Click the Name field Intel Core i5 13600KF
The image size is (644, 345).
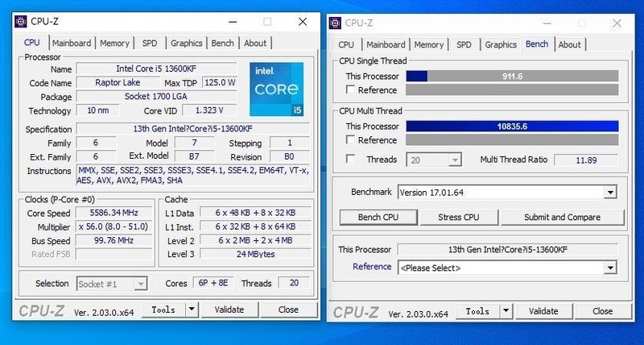coord(156,69)
